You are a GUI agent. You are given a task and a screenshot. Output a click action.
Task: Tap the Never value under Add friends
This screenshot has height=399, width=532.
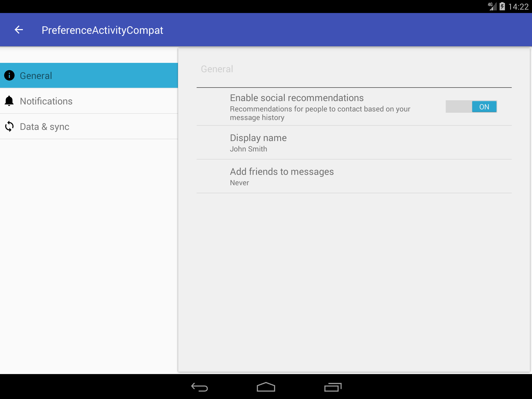click(x=239, y=183)
